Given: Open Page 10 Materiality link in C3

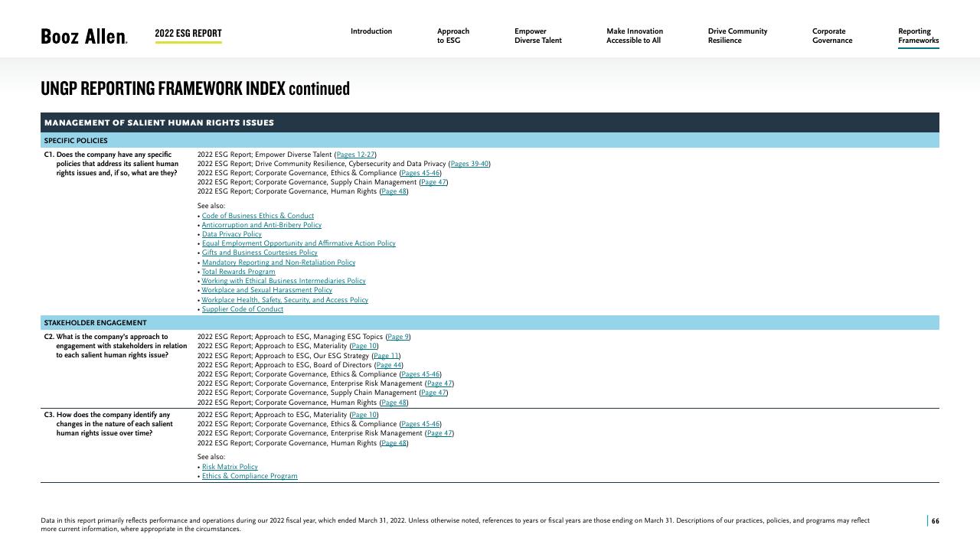Looking at the screenshot, I should (x=364, y=415).
